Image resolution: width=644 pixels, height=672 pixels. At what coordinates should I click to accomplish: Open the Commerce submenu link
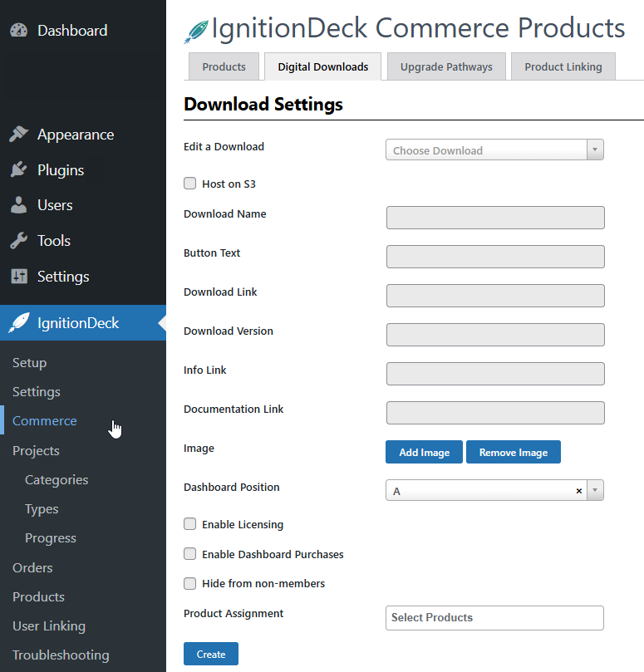(x=45, y=421)
